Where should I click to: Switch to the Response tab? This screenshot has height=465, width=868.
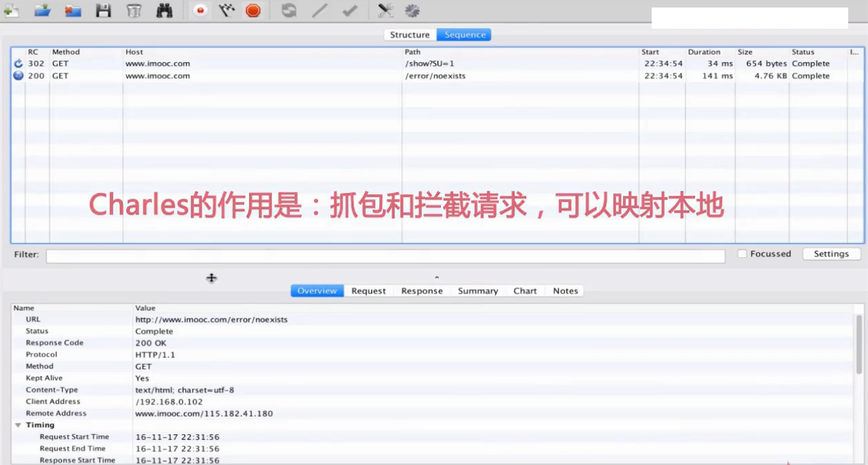pos(422,290)
